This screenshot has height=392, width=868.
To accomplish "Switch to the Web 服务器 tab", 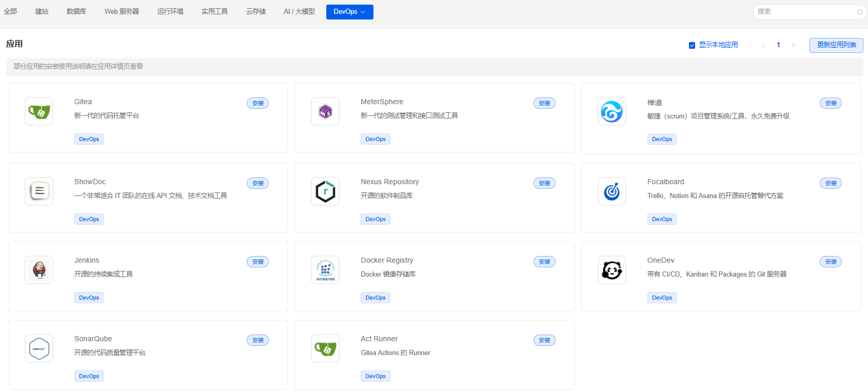I will pyautogui.click(x=122, y=11).
